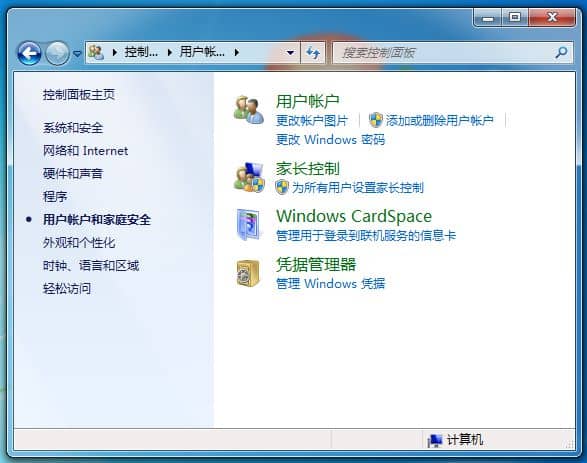Close the control panel window
Screen dimensions: 587x463
(552, 18)
